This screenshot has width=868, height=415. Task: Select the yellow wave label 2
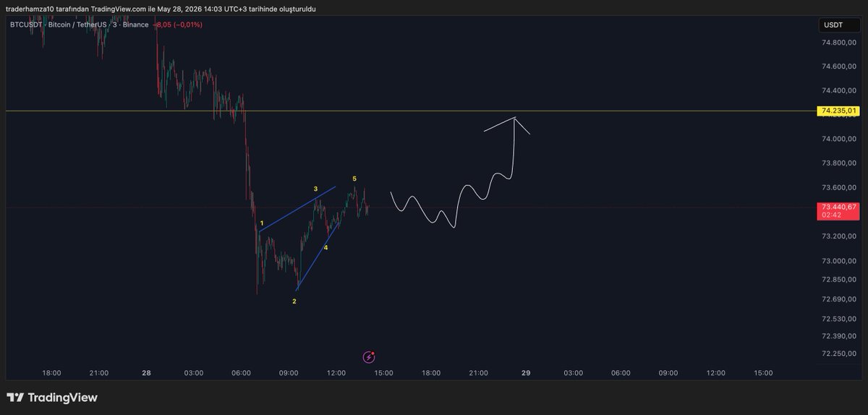[x=294, y=301]
